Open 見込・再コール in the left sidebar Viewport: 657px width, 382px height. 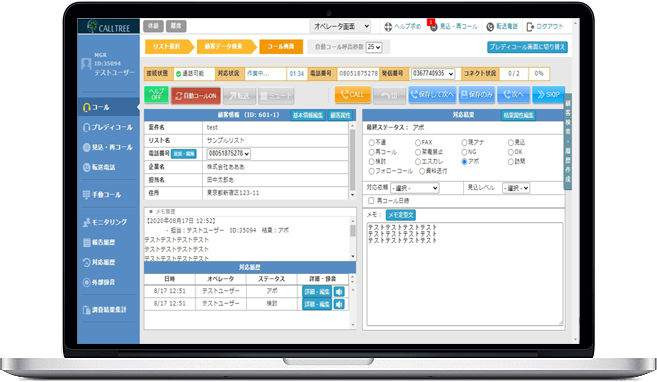(x=108, y=147)
